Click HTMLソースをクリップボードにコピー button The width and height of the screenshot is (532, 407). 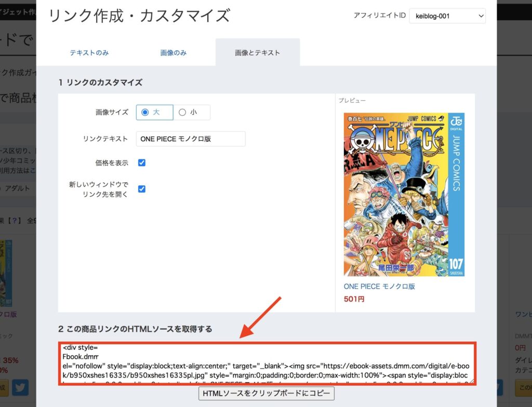[x=267, y=394]
